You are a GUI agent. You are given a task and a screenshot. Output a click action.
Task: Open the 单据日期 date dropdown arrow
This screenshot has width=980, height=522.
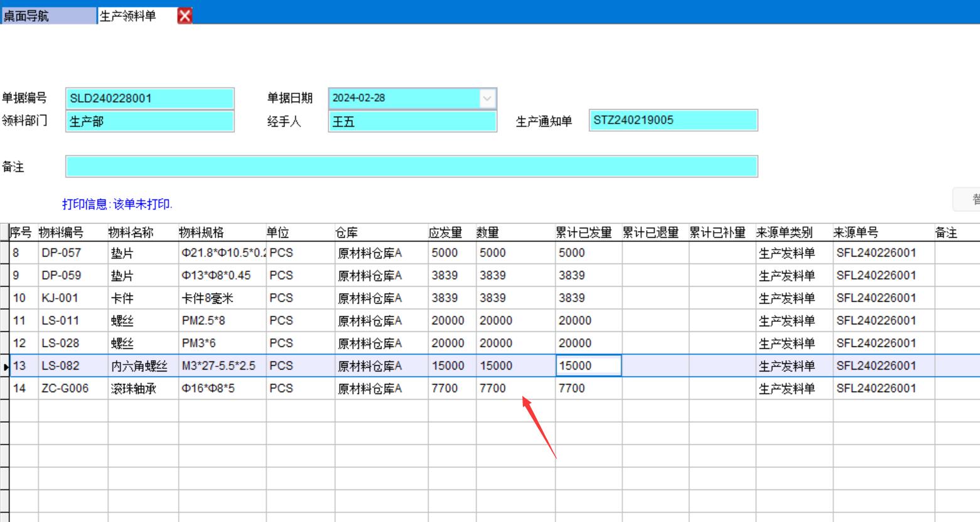click(487, 99)
